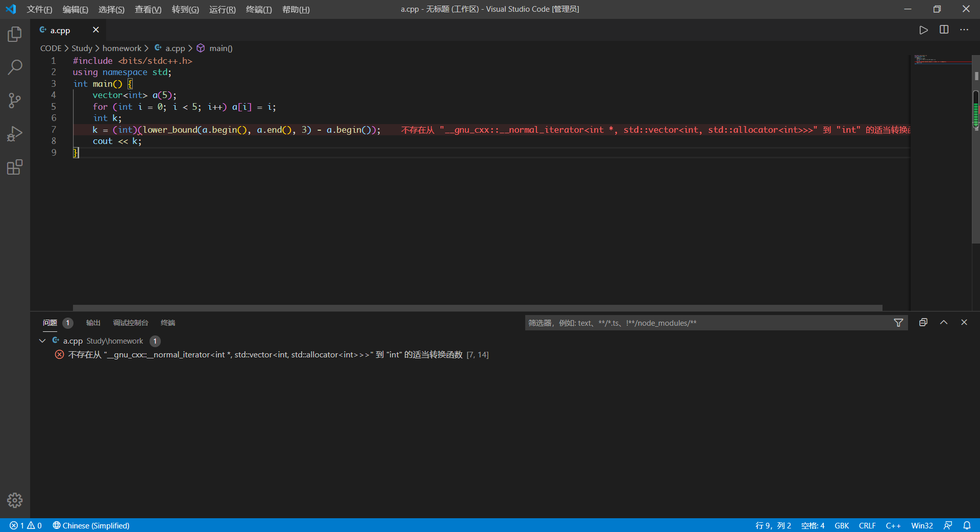The image size is (980, 532).
Task: Click line number 7 in the gutter
Action: [54, 130]
